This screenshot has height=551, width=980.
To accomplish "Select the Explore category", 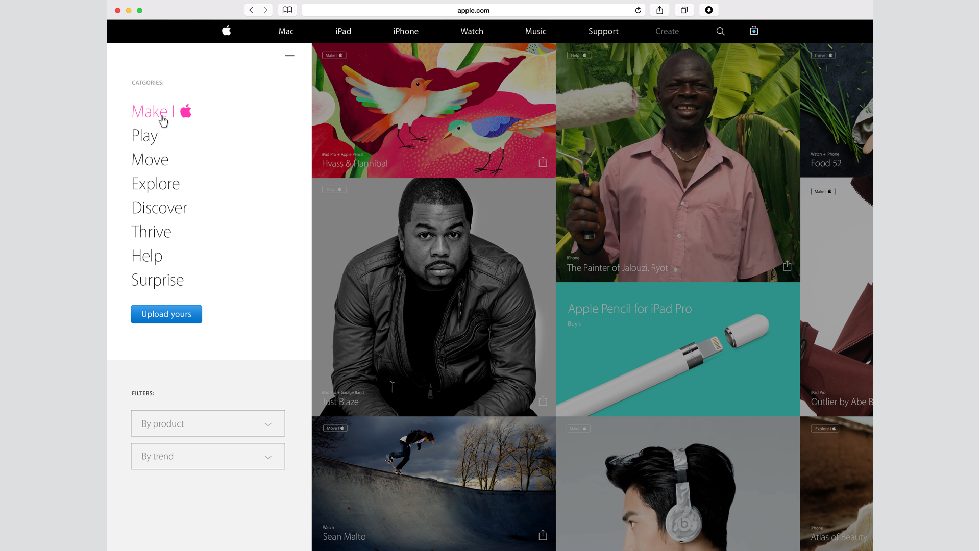I will tap(156, 184).
